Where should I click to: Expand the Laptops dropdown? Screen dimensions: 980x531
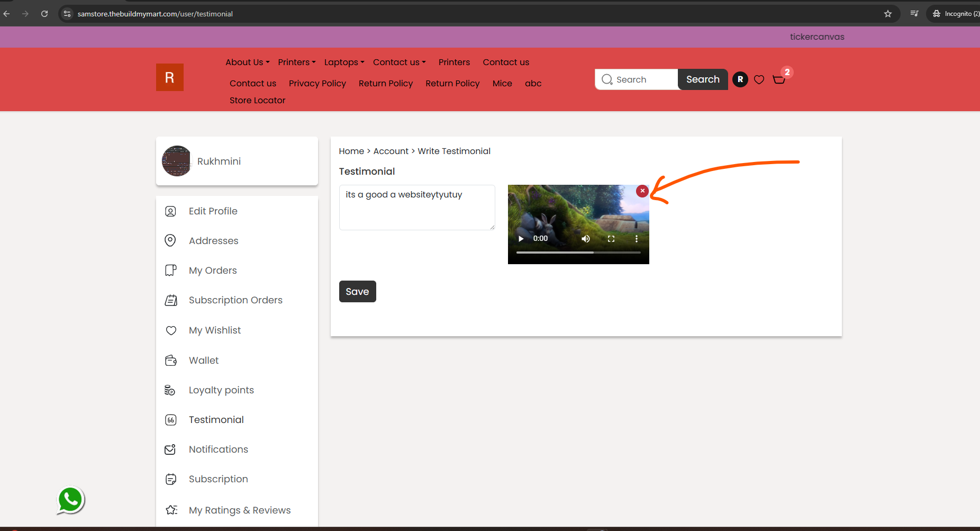coord(344,62)
